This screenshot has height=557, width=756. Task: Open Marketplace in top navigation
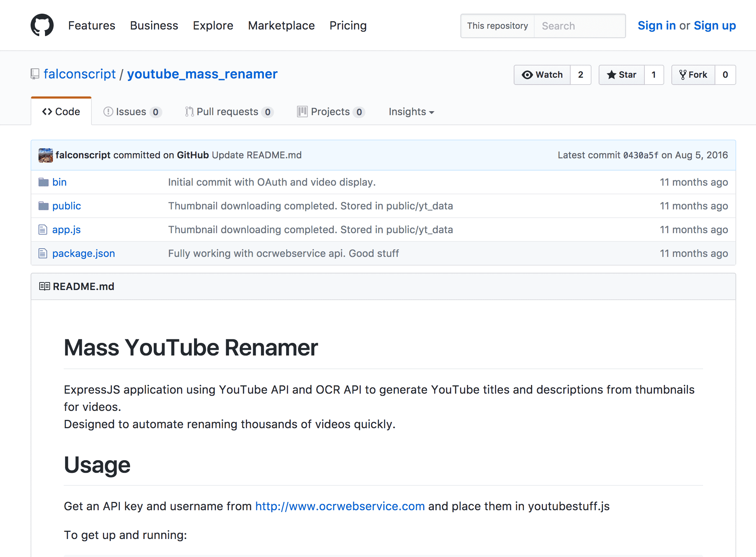pos(282,26)
